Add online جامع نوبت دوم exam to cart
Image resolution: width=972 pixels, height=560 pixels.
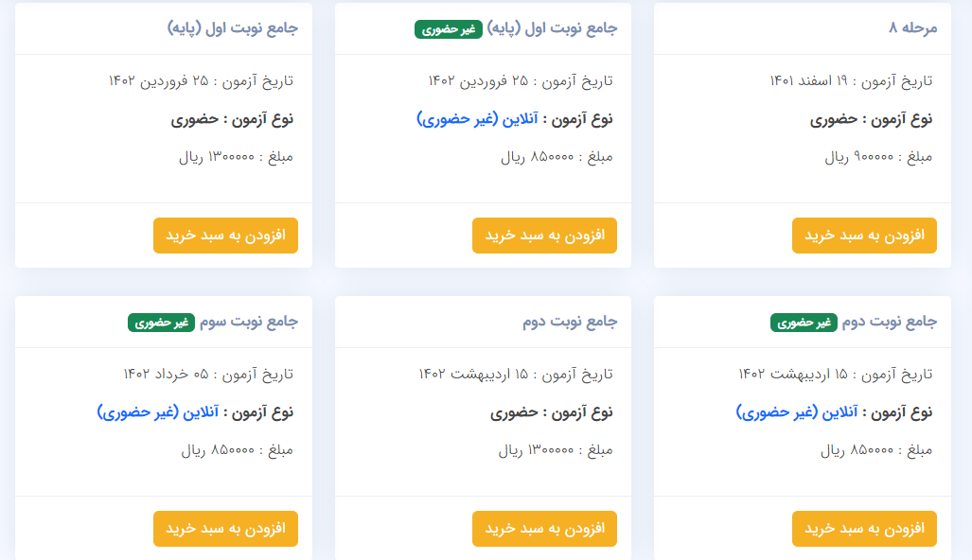coord(864,529)
